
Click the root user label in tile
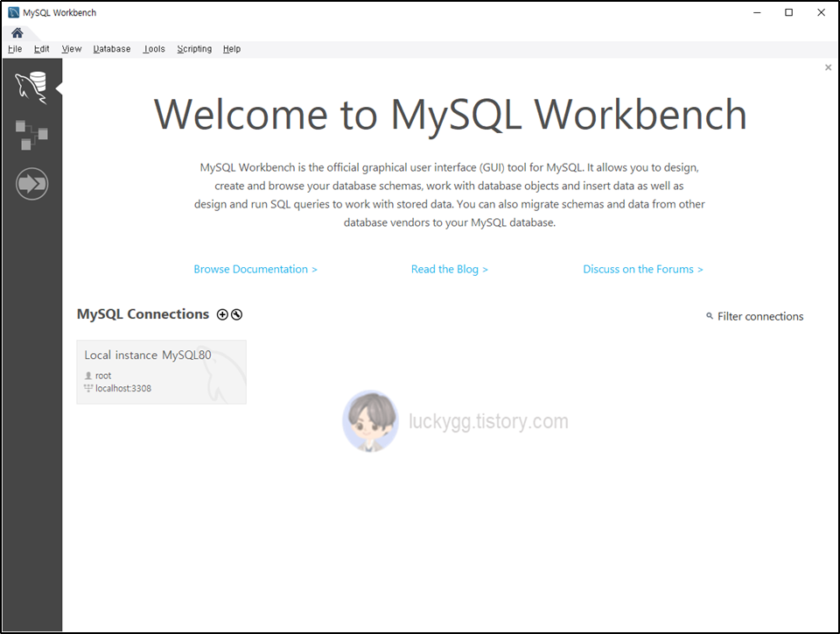click(103, 376)
